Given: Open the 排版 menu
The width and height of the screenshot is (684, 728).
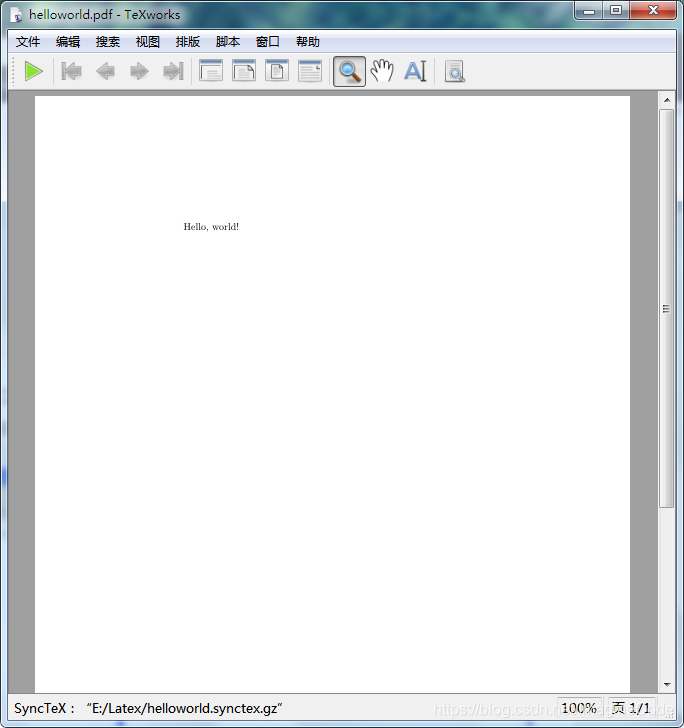Looking at the screenshot, I should pos(188,42).
